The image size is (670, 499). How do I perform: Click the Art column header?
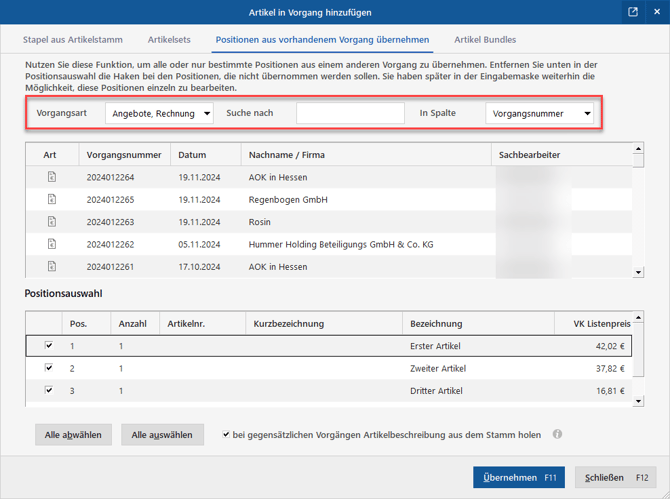[x=52, y=155]
